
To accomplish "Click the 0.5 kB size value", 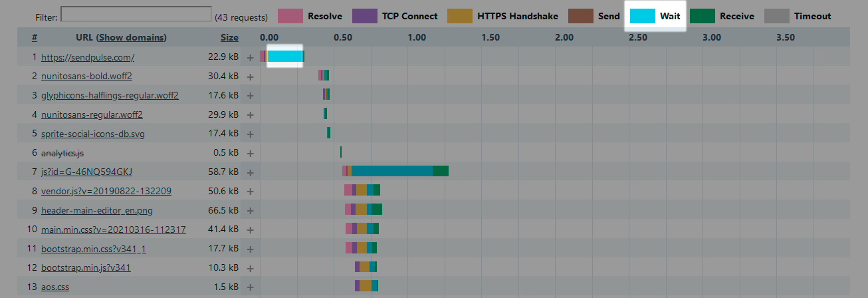I will pos(226,153).
